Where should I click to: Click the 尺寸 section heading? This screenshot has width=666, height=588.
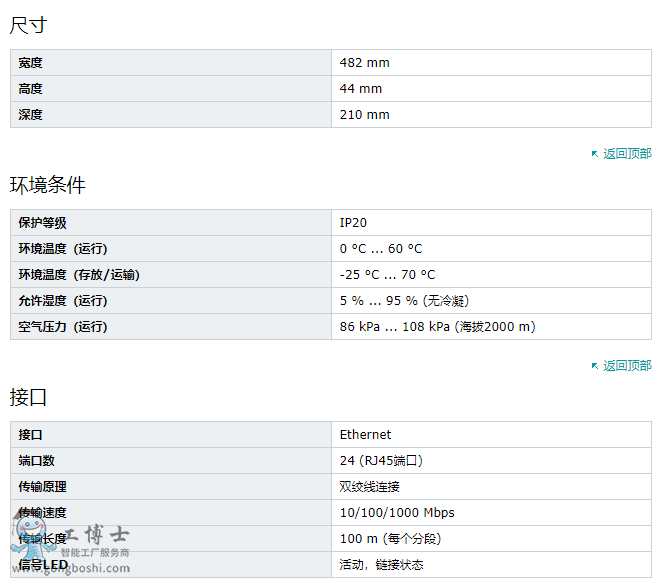coord(28,25)
